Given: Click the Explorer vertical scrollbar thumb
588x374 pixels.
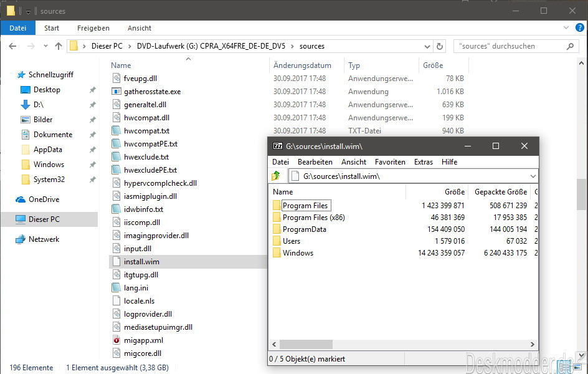Looking at the screenshot, I should [581, 194].
